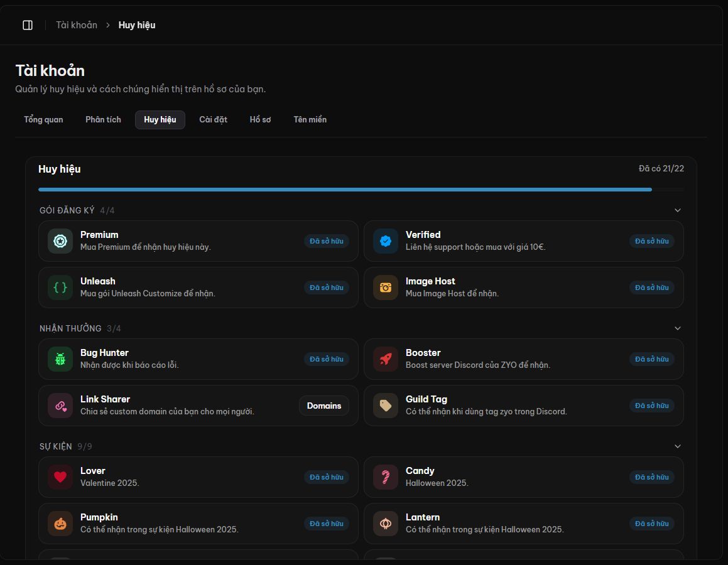Switch to the Tên miền tab
The height and width of the screenshot is (565, 728).
point(310,120)
